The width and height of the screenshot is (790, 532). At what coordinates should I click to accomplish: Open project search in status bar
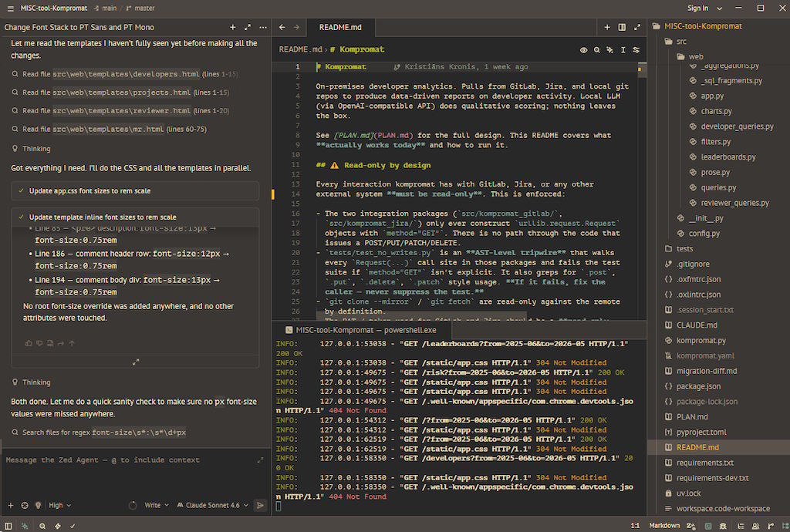42,526
